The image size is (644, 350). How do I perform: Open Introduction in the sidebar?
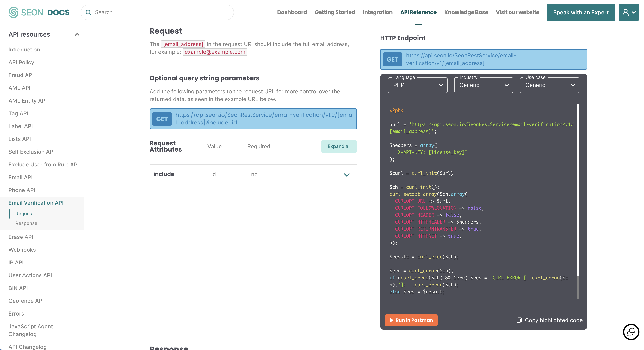pyautogui.click(x=24, y=50)
